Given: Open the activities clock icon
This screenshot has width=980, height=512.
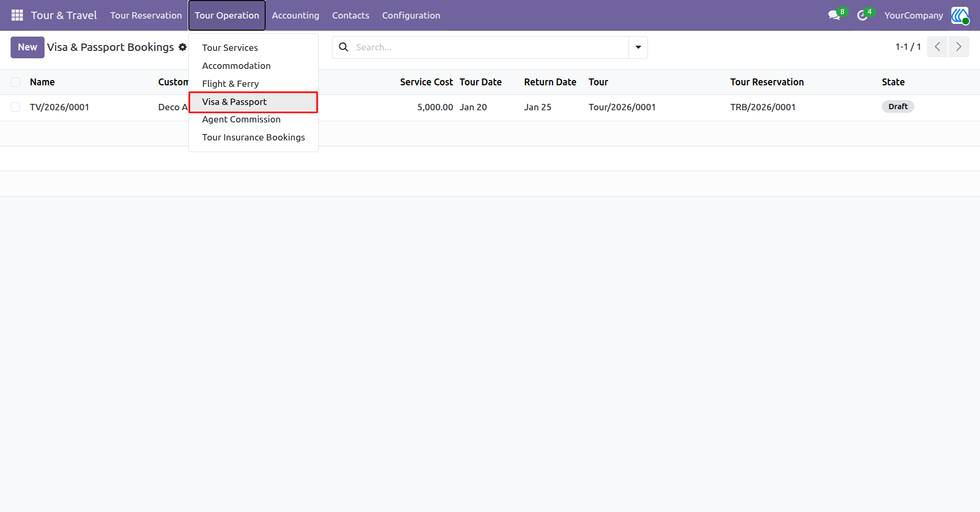Looking at the screenshot, I should (863, 15).
